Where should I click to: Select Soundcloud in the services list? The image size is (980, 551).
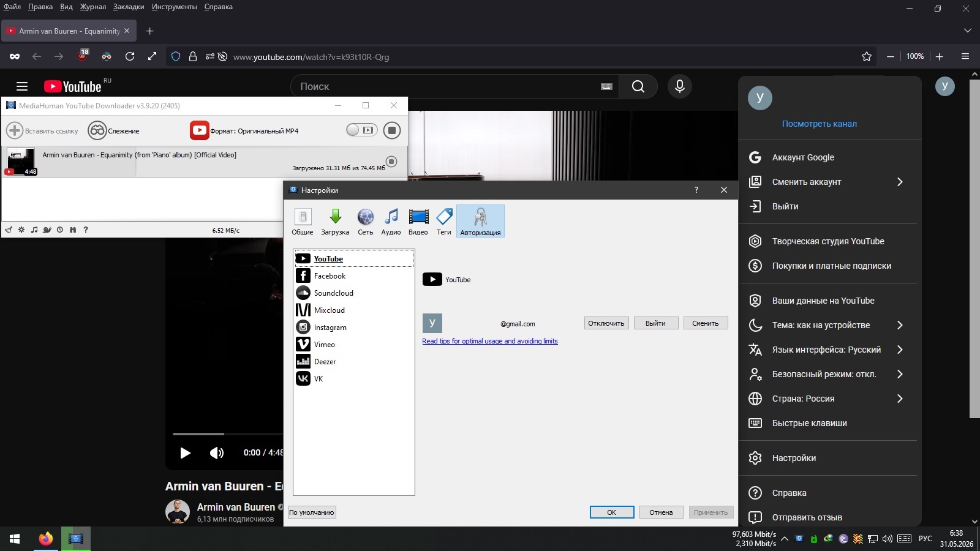[354, 293]
